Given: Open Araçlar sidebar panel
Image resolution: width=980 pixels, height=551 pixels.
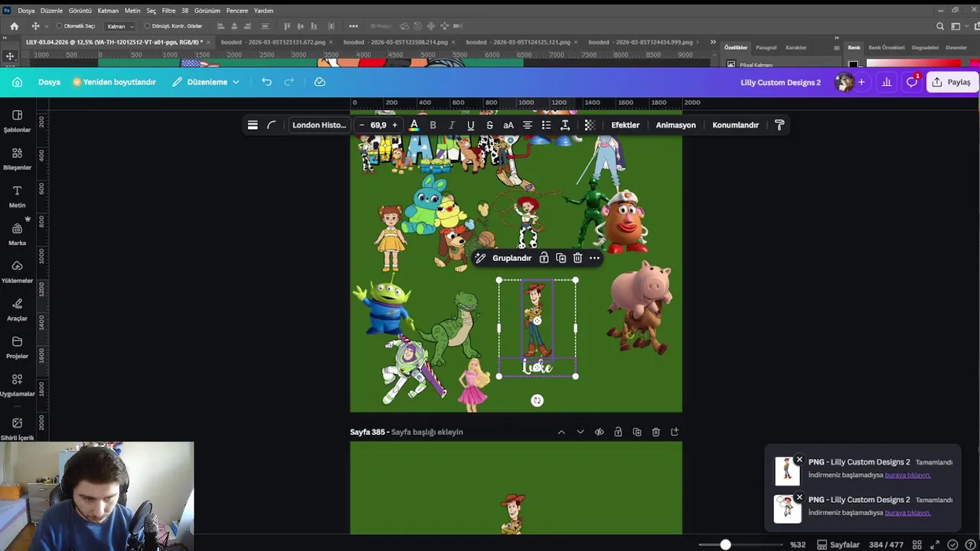Looking at the screenshot, I should 17,310.
